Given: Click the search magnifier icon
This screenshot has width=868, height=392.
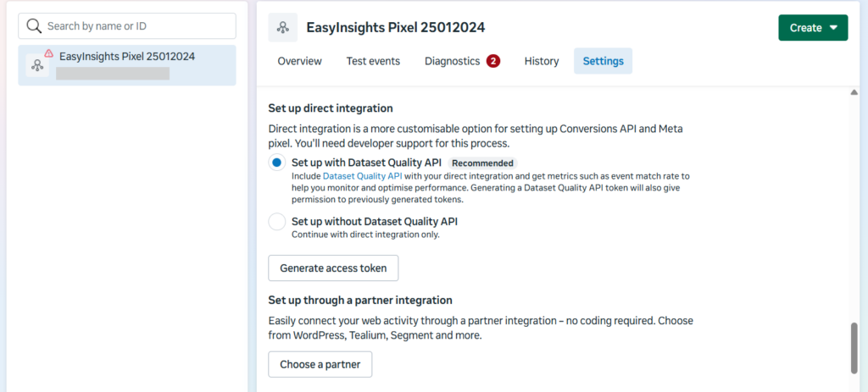Looking at the screenshot, I should (x=34, y=26).
